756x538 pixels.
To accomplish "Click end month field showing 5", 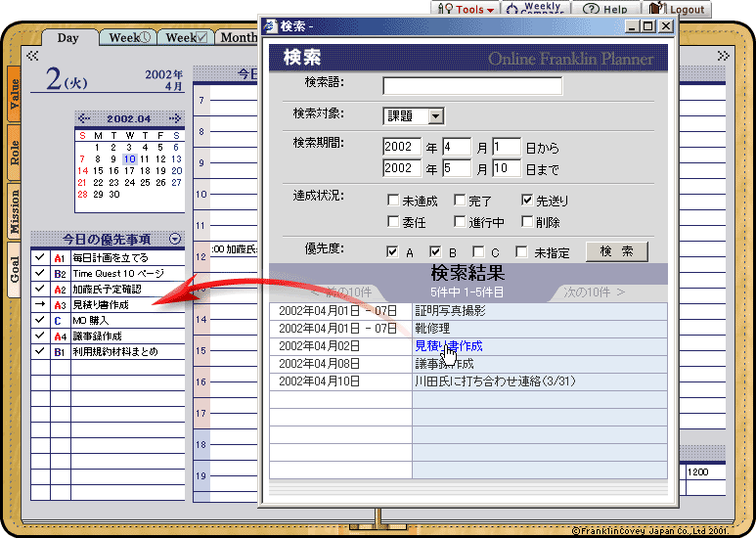I will [x=457, y=168].
